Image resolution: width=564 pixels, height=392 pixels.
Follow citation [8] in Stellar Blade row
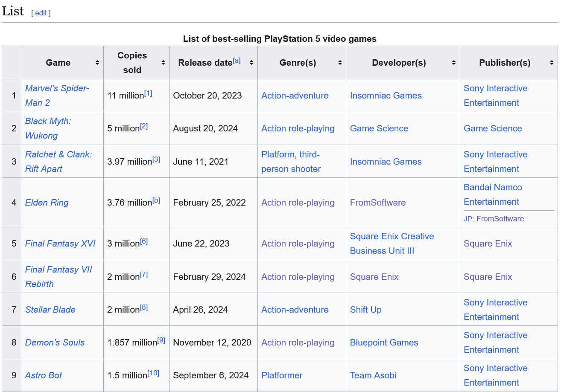[x=144, y=307]
